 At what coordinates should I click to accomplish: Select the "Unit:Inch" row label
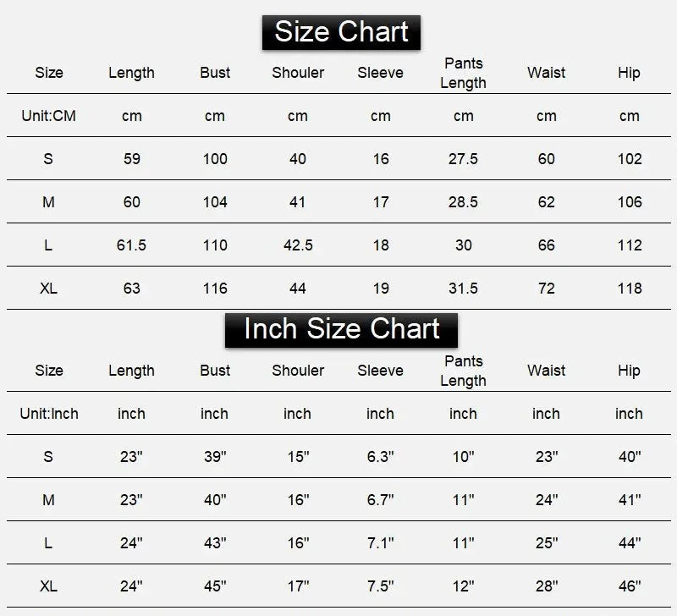(48, 414)
